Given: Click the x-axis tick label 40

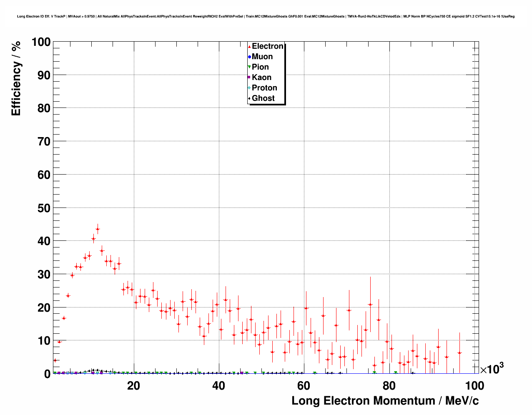Looking at the screenshot, I should click(x=218, y=386).
